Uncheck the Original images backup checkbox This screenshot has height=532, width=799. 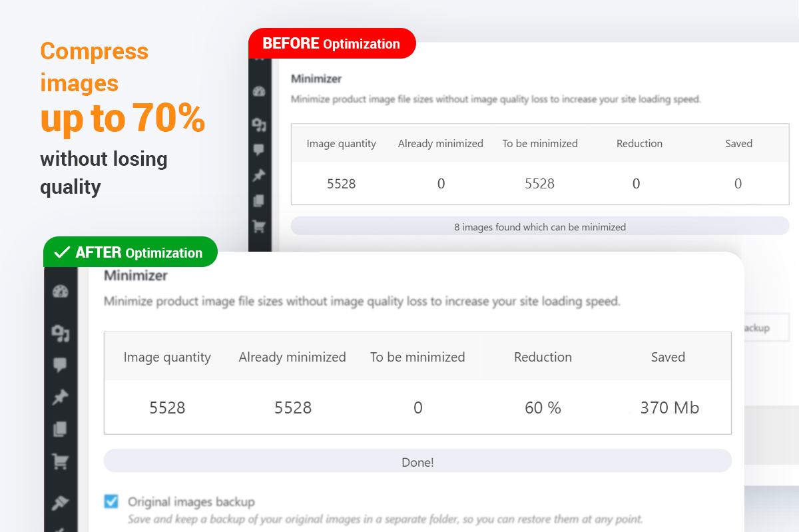click(111, 501)
